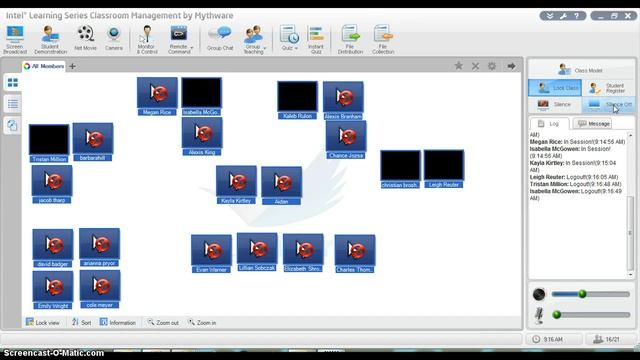Image resolution: width=640 pixels, height=360 pixels.
Task: Launch the Net Movie tool
Action: [85, 38]
